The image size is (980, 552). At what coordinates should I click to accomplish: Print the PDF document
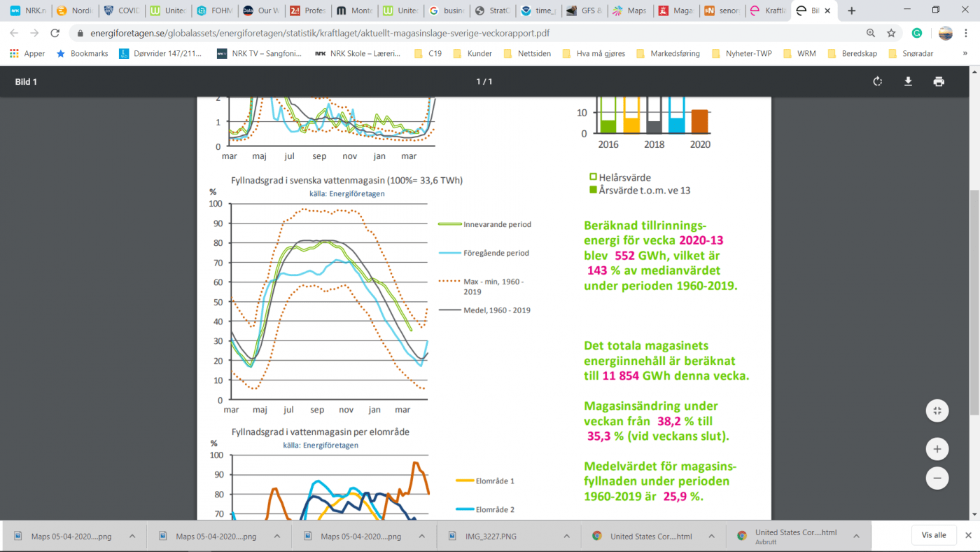939,81
